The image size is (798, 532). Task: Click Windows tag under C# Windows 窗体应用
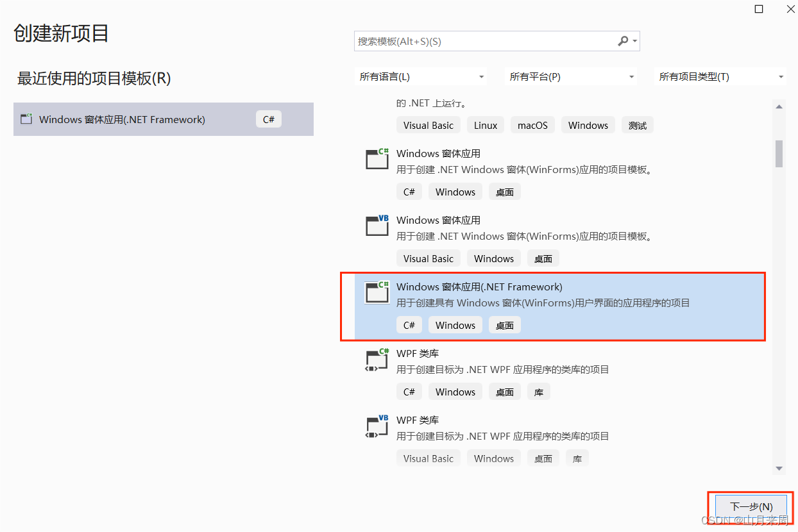[x=455, y=192]
